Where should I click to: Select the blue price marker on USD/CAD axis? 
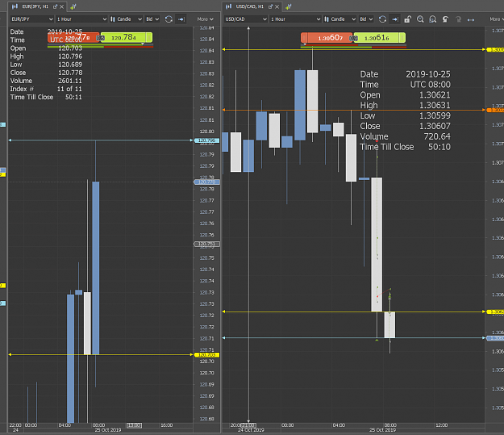click(x=495, y=338)
